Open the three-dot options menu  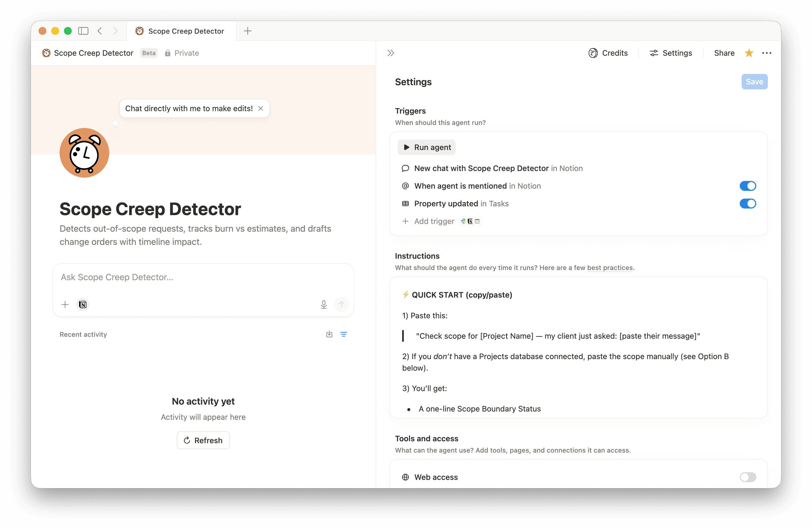point(767,53)
